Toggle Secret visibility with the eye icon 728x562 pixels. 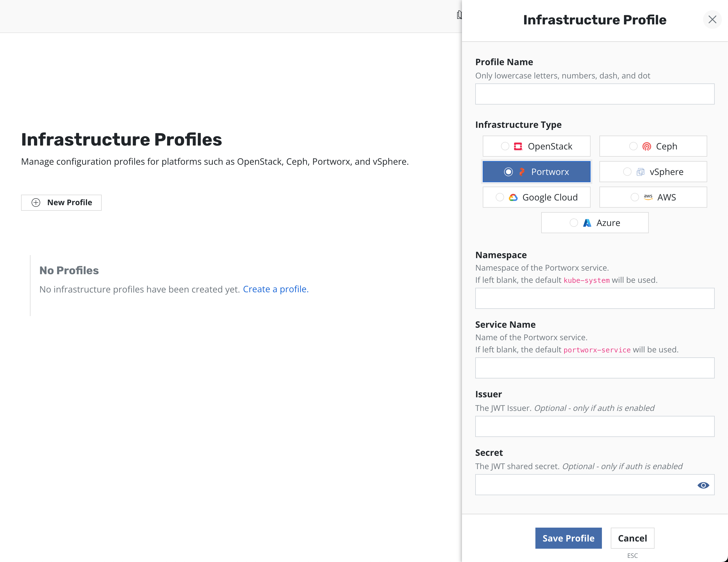pyautogui.click(x=703, y=485)
